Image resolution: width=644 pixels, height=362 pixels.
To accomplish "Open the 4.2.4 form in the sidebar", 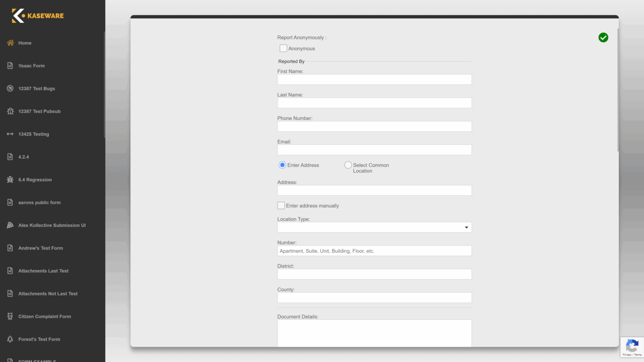I will pos(23,157).
